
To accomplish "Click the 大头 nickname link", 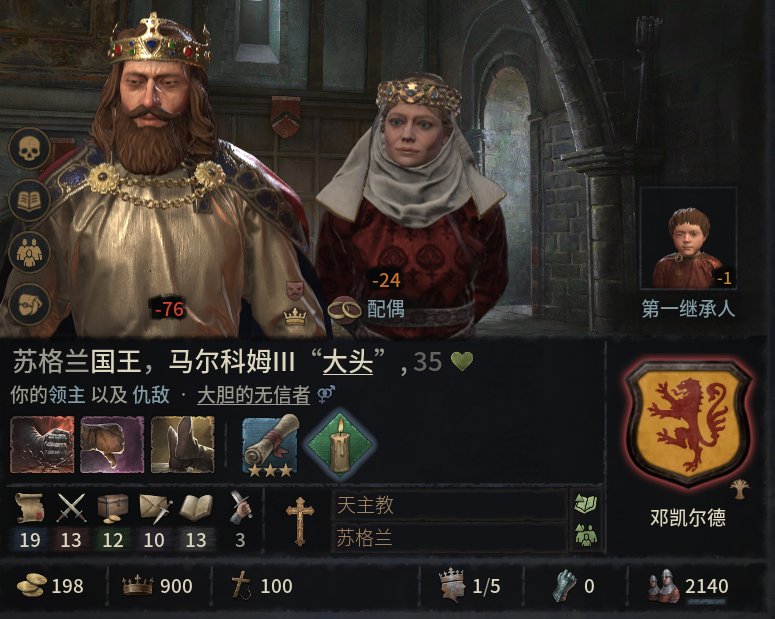I will 347,362.
